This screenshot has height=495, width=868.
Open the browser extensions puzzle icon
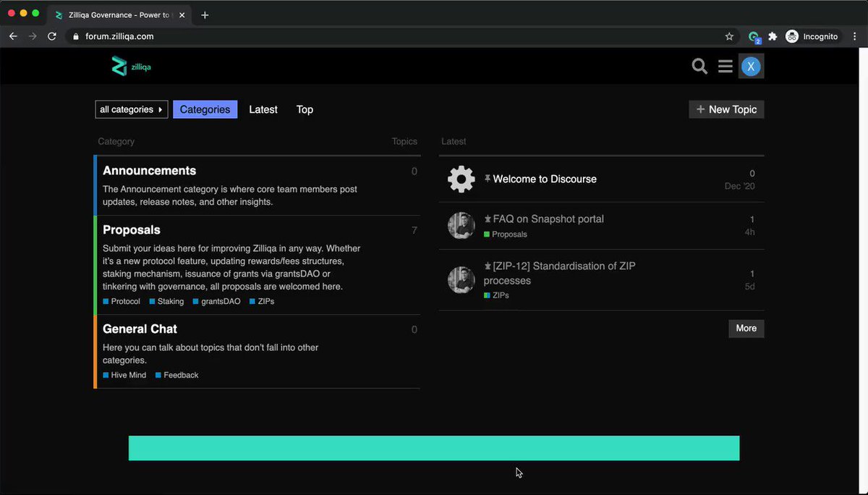(773, 36)
